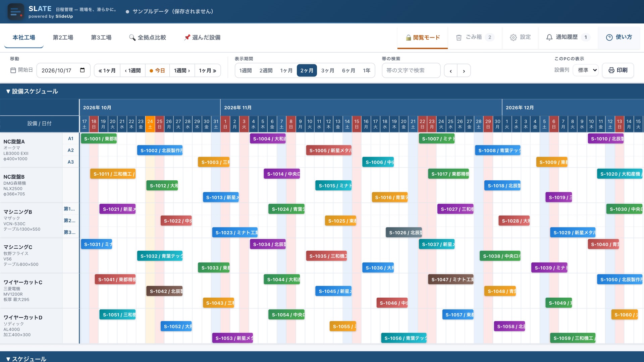Click the 開始日 date input field
644x362 pixels.
(63, 70)
